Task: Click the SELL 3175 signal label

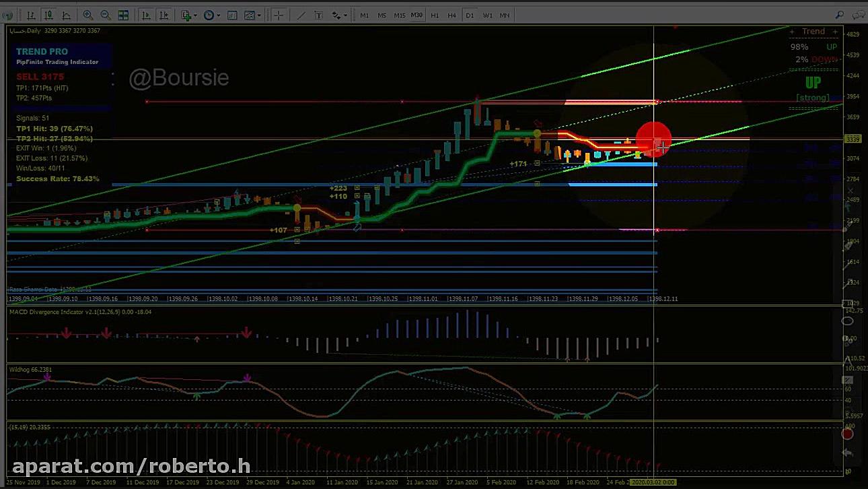Action: (x=40, y=77)
